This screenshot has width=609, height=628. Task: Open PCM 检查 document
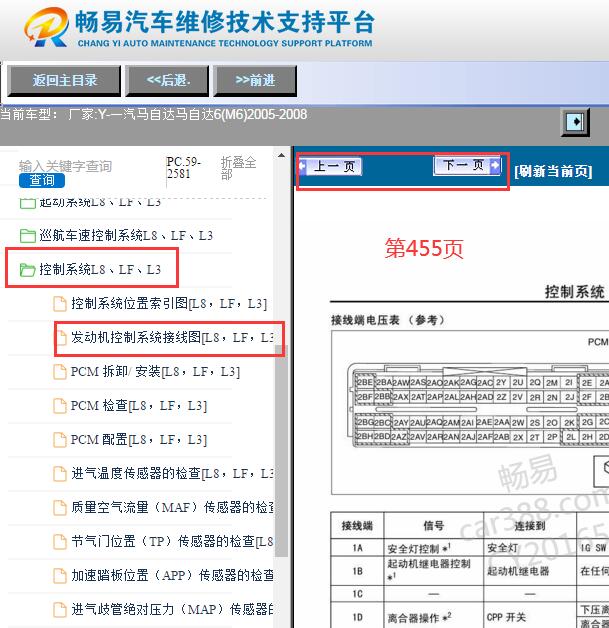tap(139, 406)
